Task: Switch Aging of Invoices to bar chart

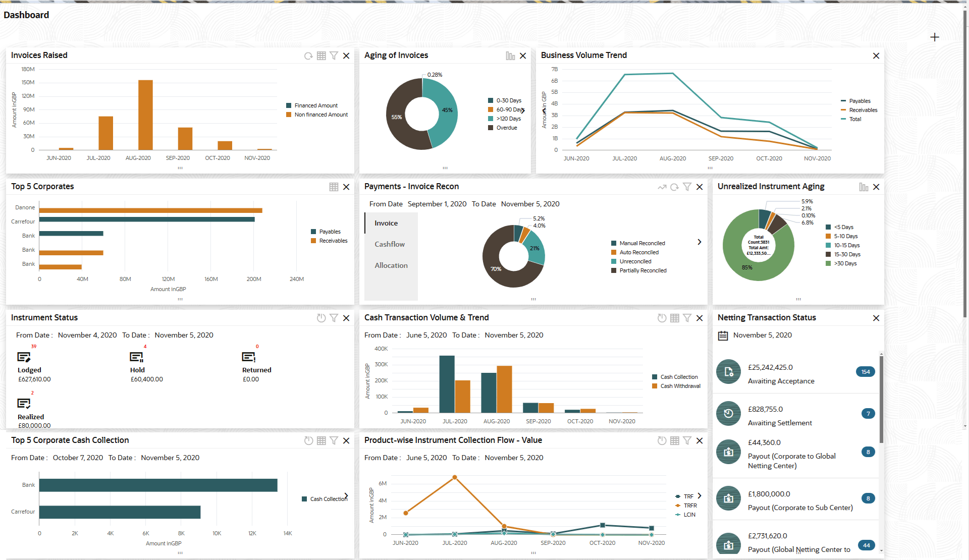Action: 510,56
